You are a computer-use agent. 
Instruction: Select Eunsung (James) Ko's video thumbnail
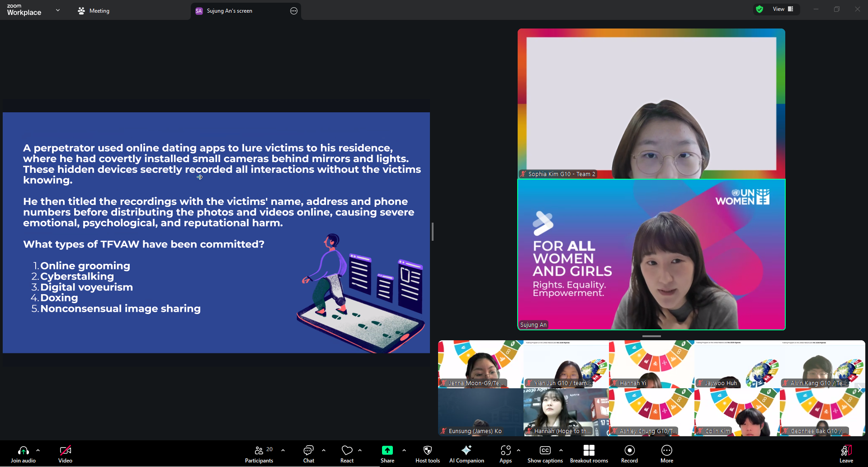(x=481, y=412)
